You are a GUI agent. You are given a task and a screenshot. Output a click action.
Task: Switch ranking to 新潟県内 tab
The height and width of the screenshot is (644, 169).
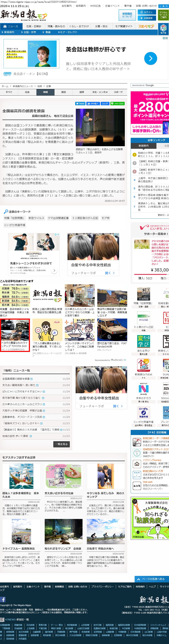click(144, 146)
